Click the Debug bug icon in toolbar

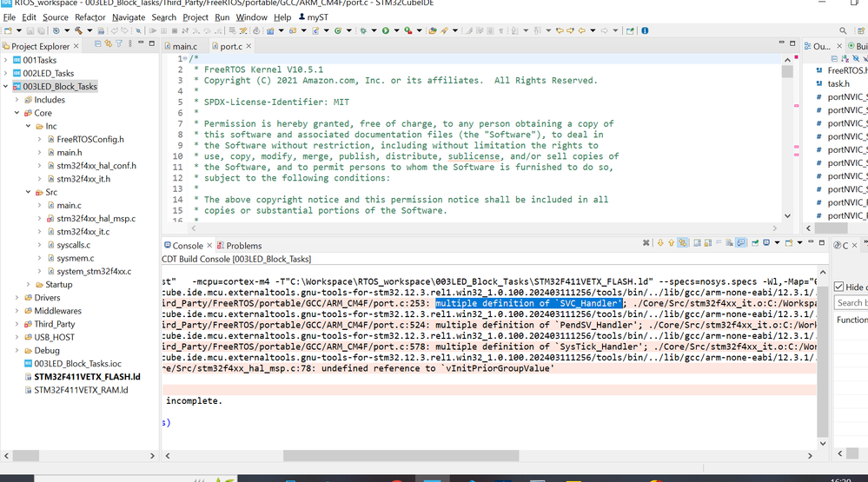pyautogui.click(x=363, y=30)
